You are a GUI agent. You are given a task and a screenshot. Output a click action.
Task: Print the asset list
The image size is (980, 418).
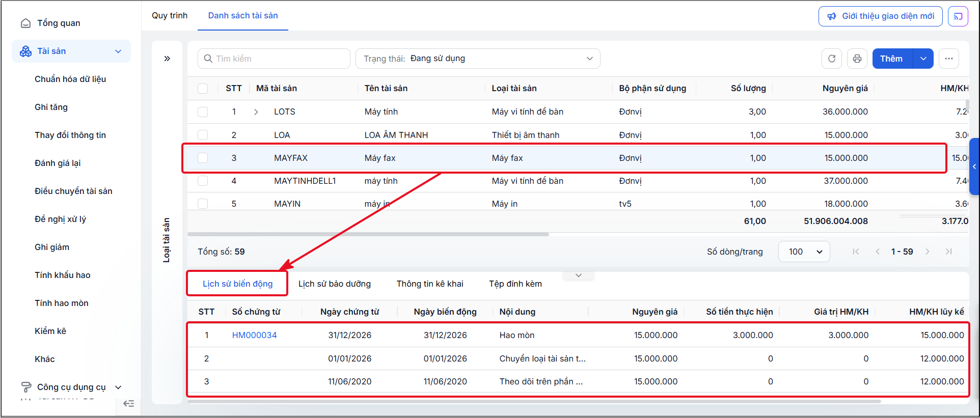click(x=857, y=59)
